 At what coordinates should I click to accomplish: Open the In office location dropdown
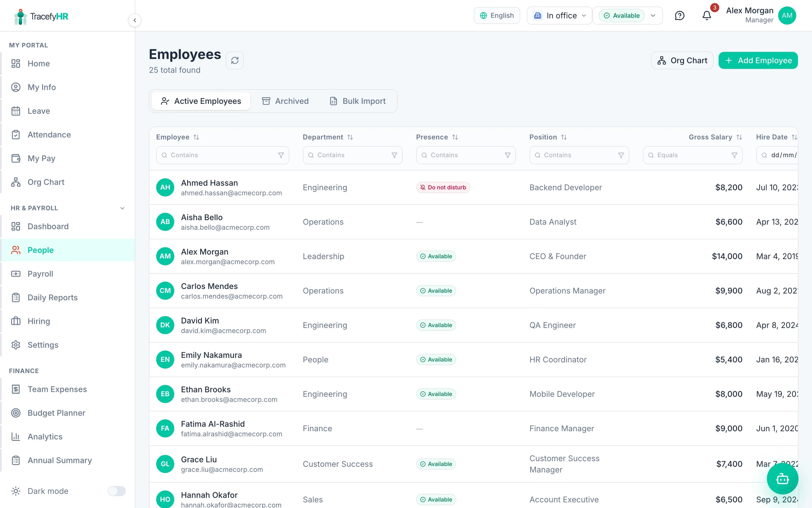click(x=559, y=16)
